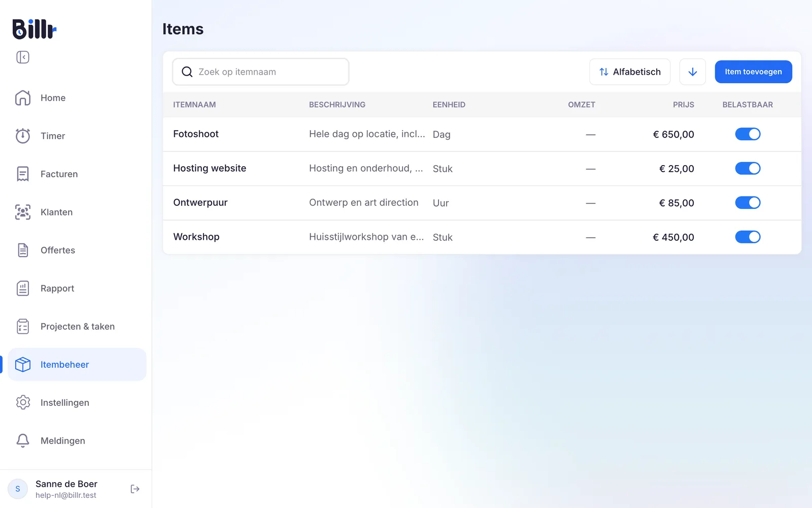Click the Rapport chart document icon

[23, 288]
